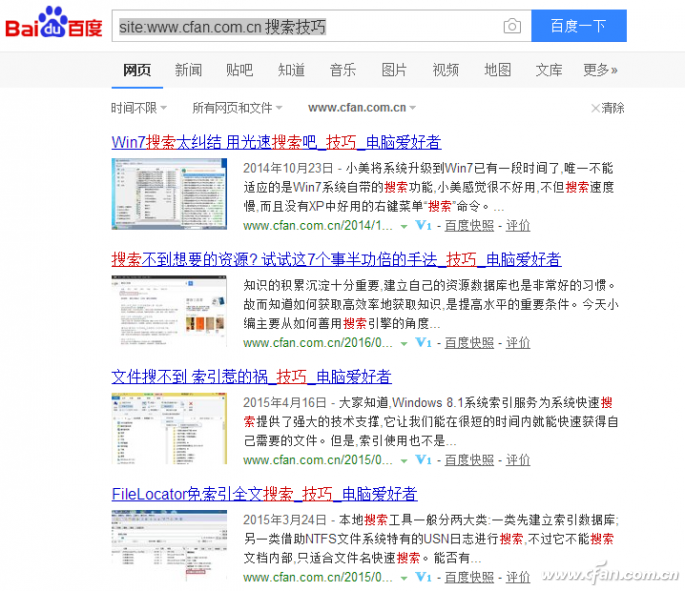Screen dimensions: 685x591
Task: Switch to the 地图 tab
Action: pos(497,70)
